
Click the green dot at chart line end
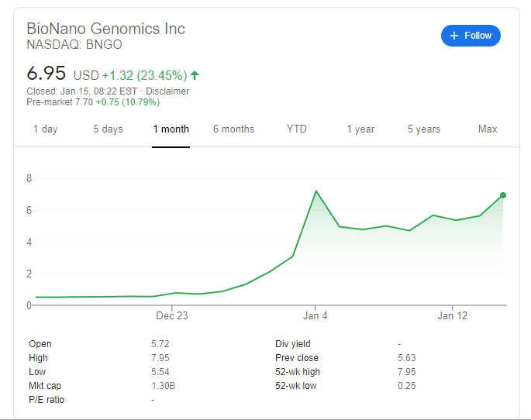pos(503,195)
